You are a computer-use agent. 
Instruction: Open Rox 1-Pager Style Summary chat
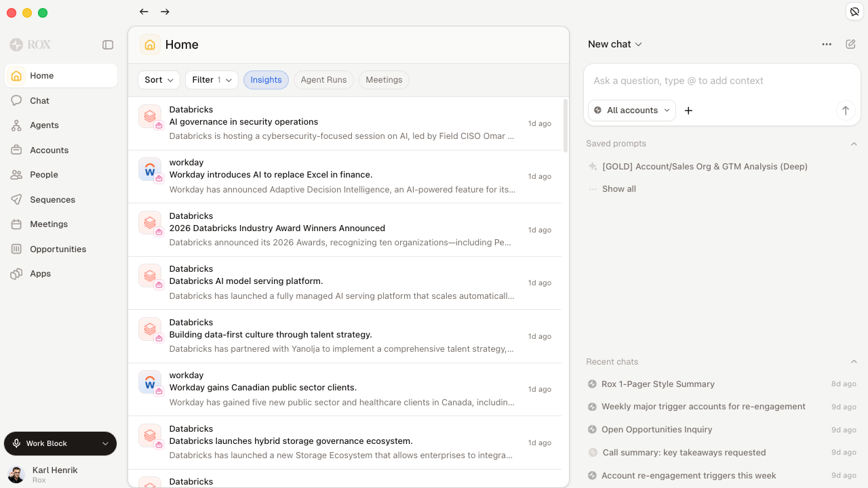click(722, 384)
